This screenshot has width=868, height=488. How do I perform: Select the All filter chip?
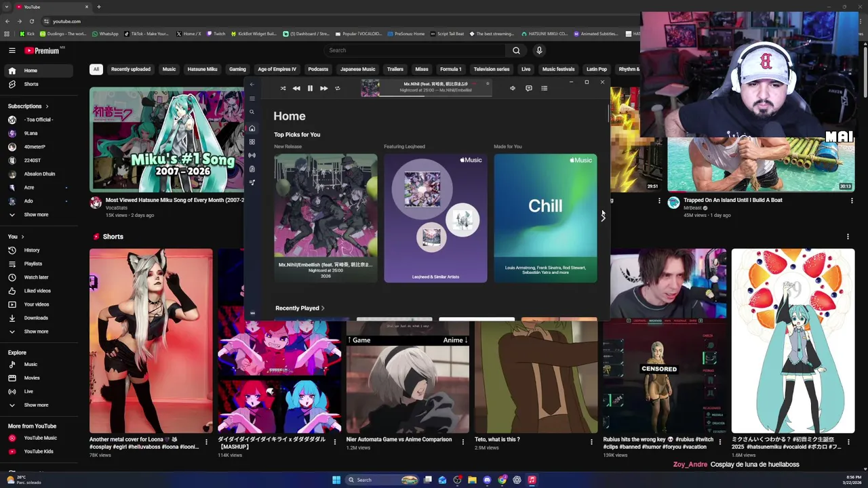coord(96,69)
